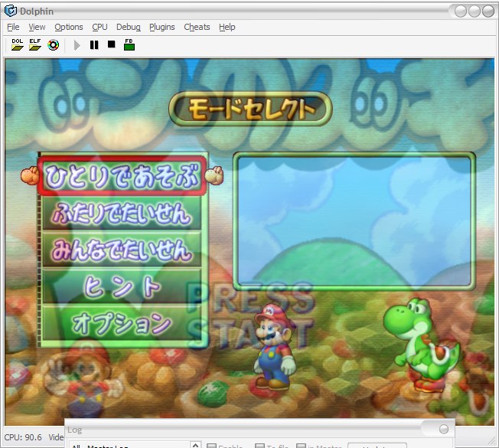This screenshot has width=499, height=448.
Task: Open the File menu
Action: pos(13,27)
